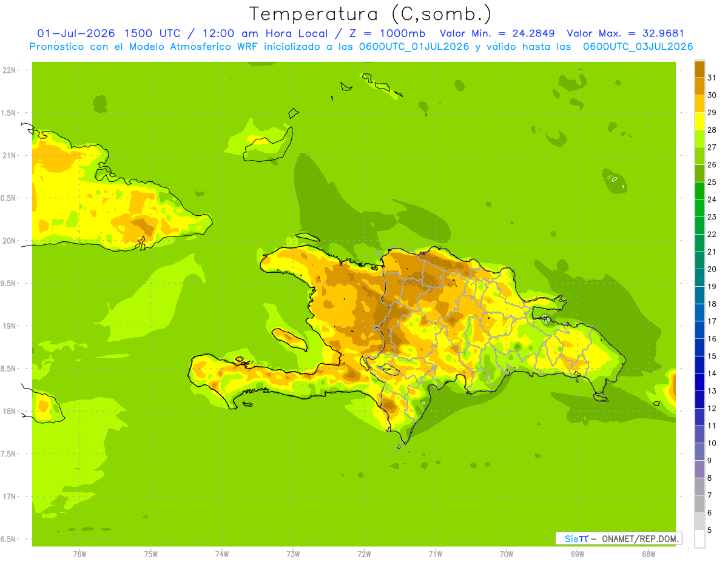Click the 22N latitude axis label

(9, 70)
